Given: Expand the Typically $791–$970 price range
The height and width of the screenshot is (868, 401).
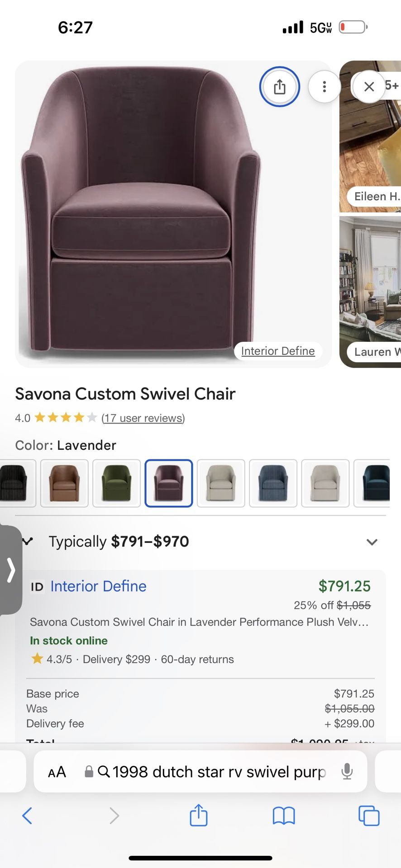Looking at the screenshot, I should click(x=372, y=542).
